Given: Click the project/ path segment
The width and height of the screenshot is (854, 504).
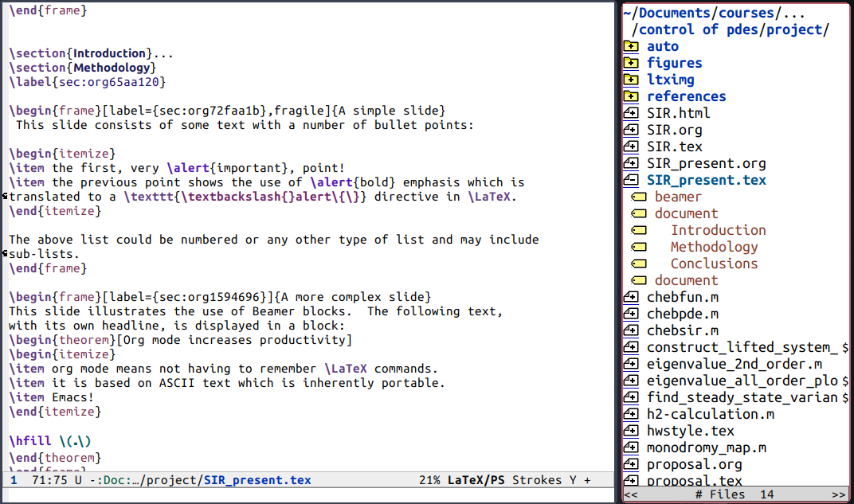Looking at the screenshot, I should click(797, 29).
